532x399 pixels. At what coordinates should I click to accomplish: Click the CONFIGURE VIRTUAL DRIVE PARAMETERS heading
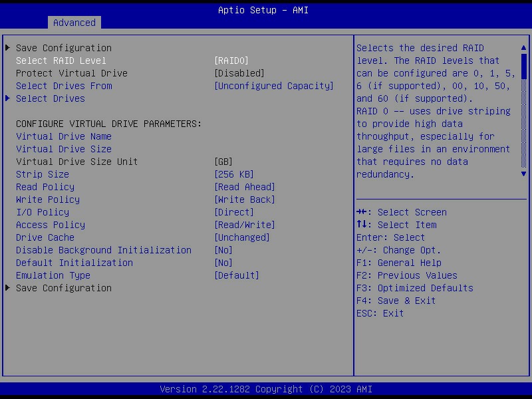point(108,124)
